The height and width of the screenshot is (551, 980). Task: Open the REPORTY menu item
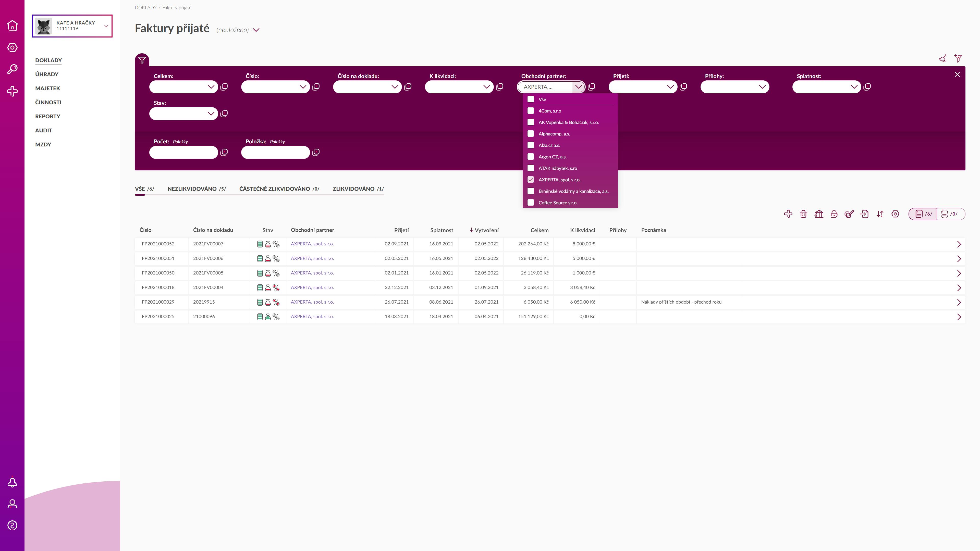point(47,116)
